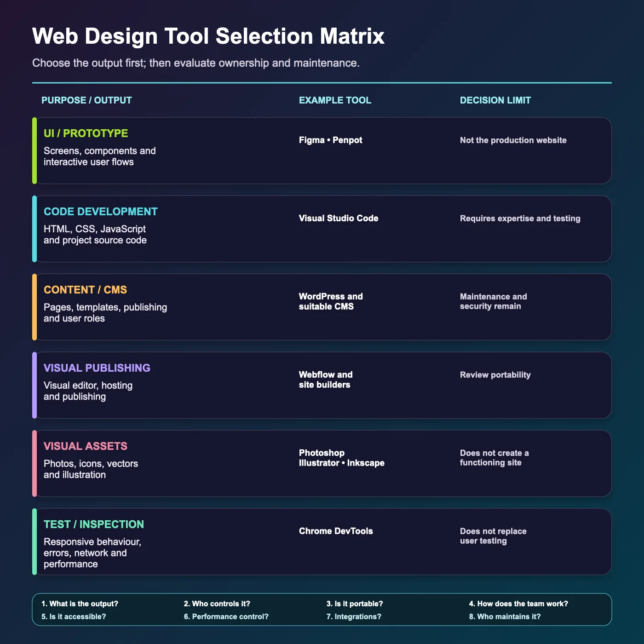Click the 'EXAMPLE TOOL' column header
This screenshot has height=644, width=644.
tap(335, 100)
